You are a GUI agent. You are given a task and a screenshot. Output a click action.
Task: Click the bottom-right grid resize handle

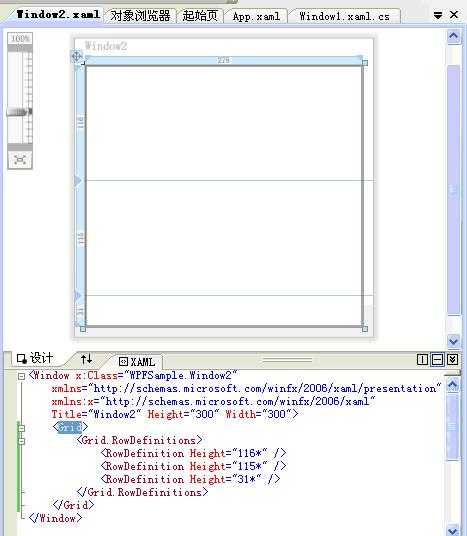click(365, 329)
